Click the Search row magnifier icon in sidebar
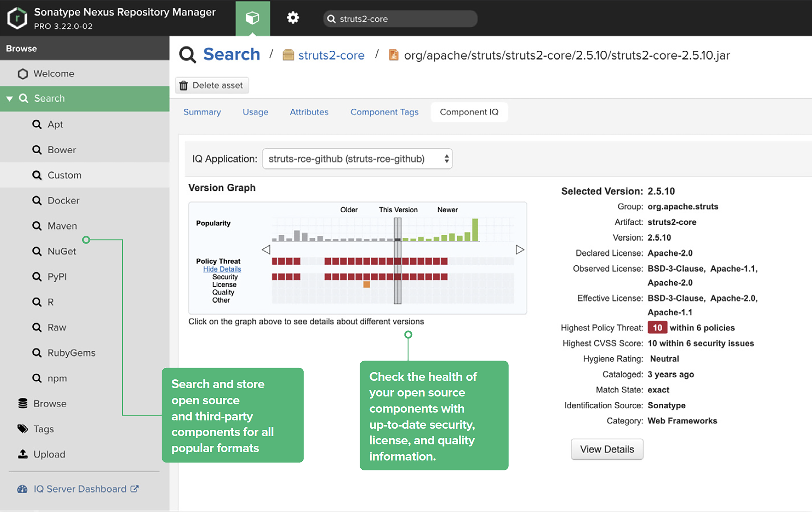 click(23, 98)
